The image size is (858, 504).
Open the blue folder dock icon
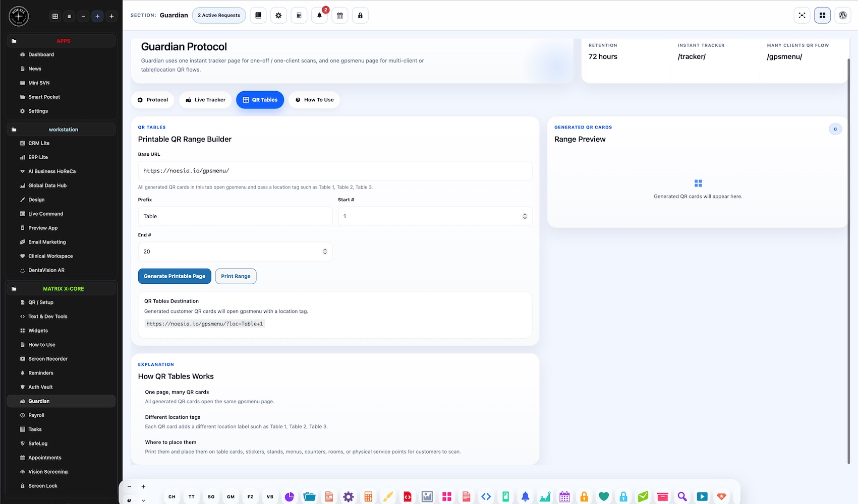[x=309, y=497]
